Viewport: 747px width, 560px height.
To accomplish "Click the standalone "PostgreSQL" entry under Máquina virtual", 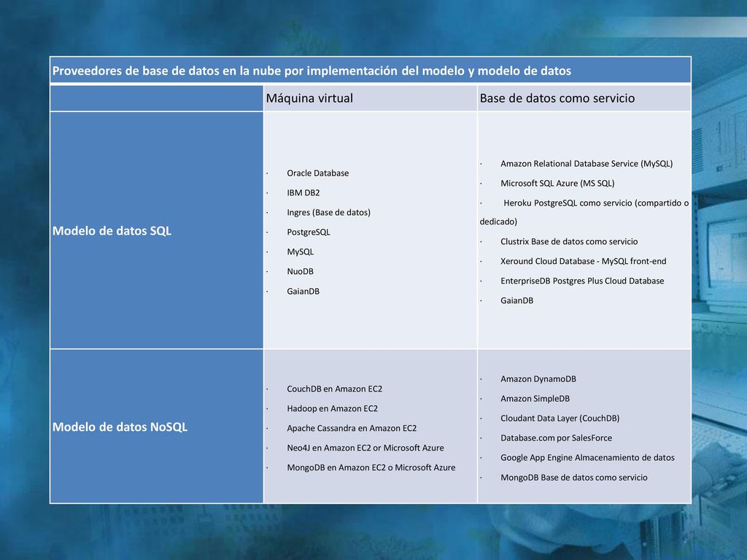I will (x=309, y=233).
